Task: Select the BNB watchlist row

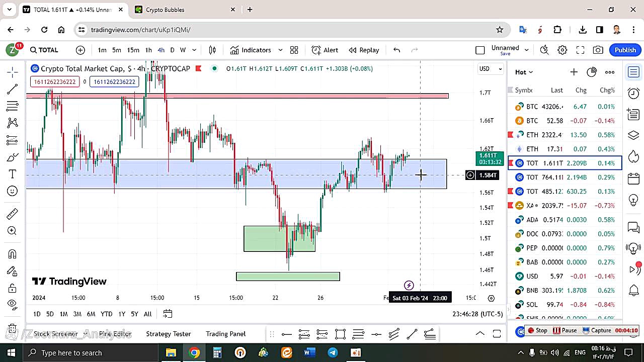Action: click(x=565, y=290)
